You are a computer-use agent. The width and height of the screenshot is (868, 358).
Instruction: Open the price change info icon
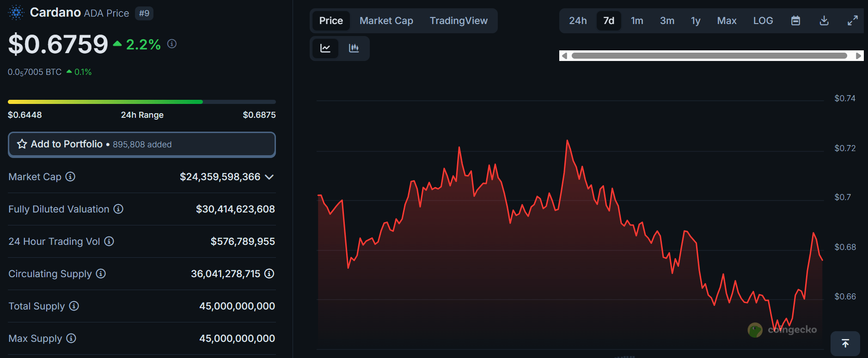pyautogui.click(x=172, y=44)
